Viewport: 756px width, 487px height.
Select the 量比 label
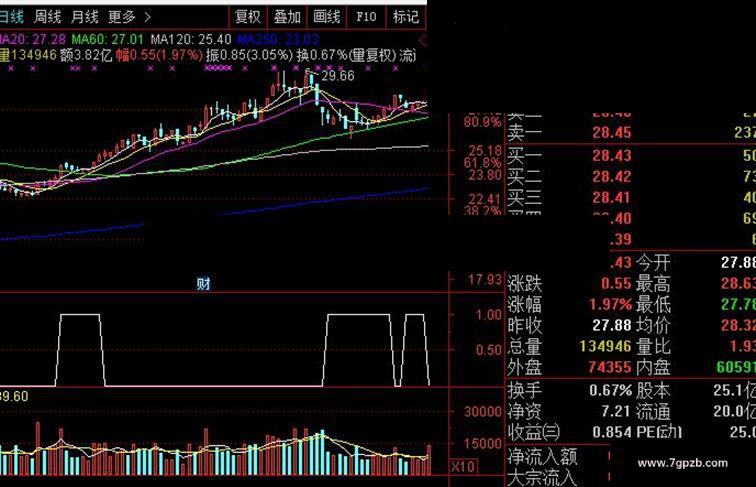coord(653,346)
